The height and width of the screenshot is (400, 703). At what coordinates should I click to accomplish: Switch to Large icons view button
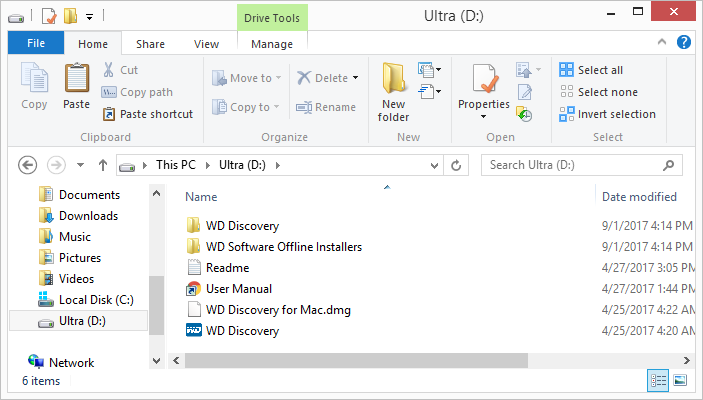tap(680, 381)
